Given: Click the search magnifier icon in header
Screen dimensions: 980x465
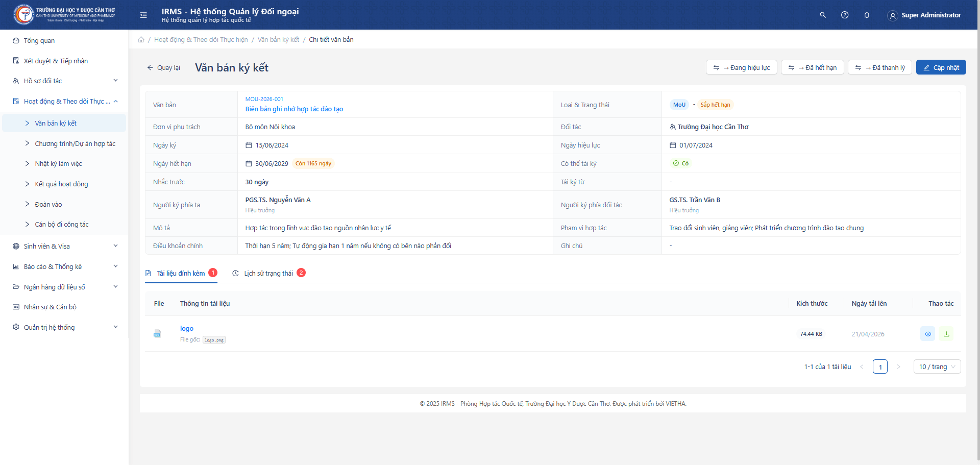Looking at the screenshot, I should point(823,15).
